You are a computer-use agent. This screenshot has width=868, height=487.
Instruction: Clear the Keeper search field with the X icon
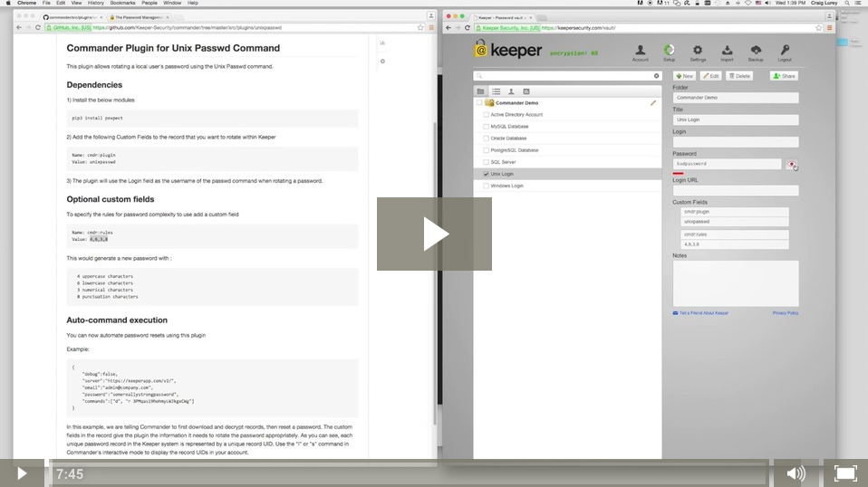coord(657,76)
